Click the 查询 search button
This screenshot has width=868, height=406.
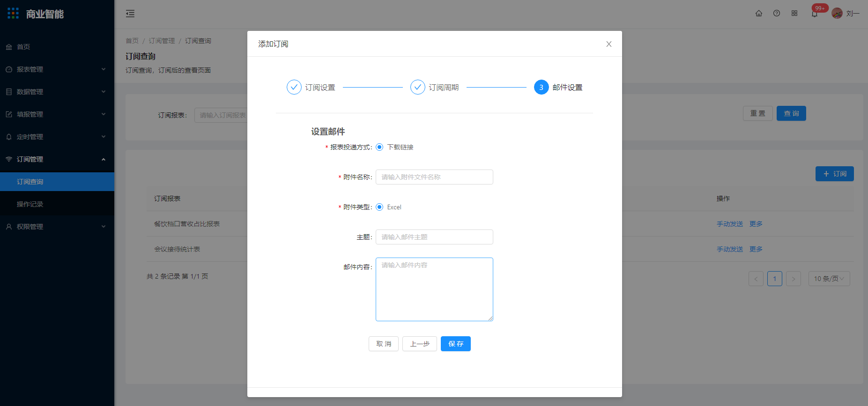coord(791,113)
